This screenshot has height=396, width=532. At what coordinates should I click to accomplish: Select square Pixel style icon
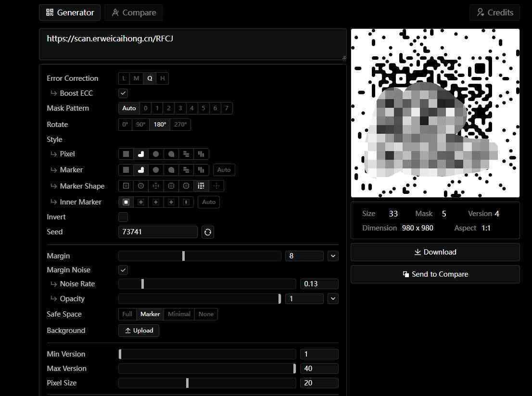pyautogui.click(x=126, y=154)
